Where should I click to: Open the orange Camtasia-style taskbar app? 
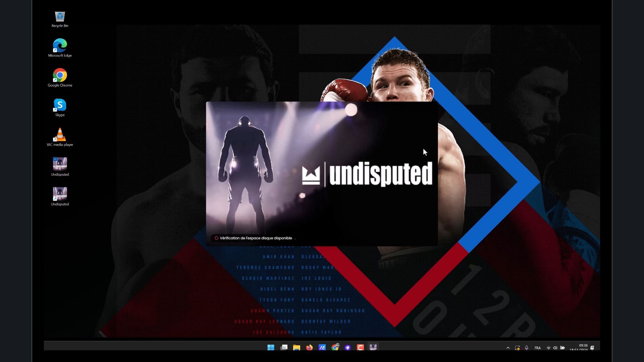pos(361,347)
